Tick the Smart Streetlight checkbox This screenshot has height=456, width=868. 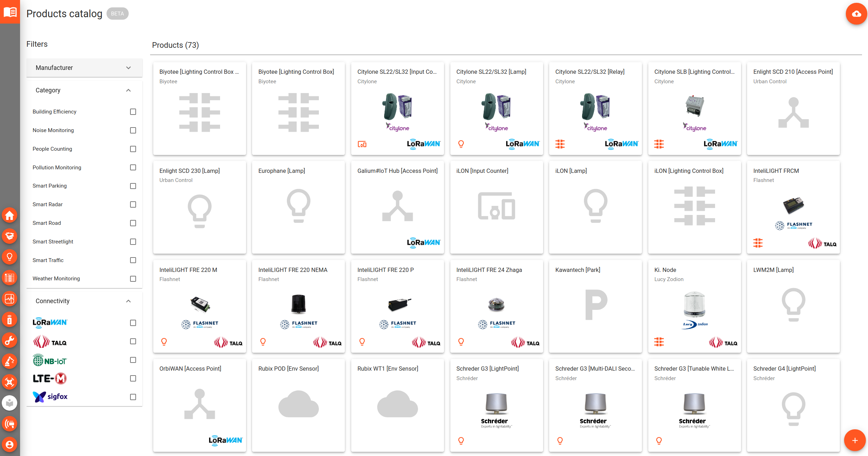pos(133,242)
